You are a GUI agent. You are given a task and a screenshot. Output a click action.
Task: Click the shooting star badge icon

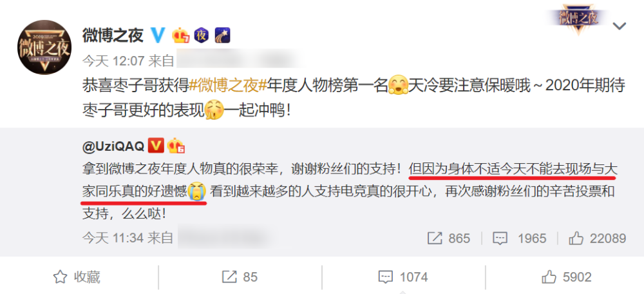pos(223,35)
